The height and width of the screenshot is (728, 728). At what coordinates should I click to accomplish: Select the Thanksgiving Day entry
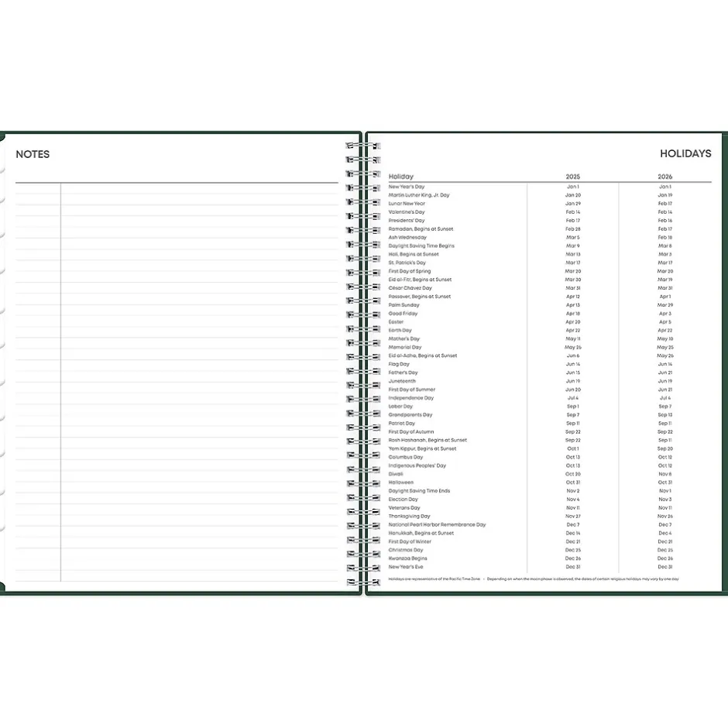tap(409, 516)
